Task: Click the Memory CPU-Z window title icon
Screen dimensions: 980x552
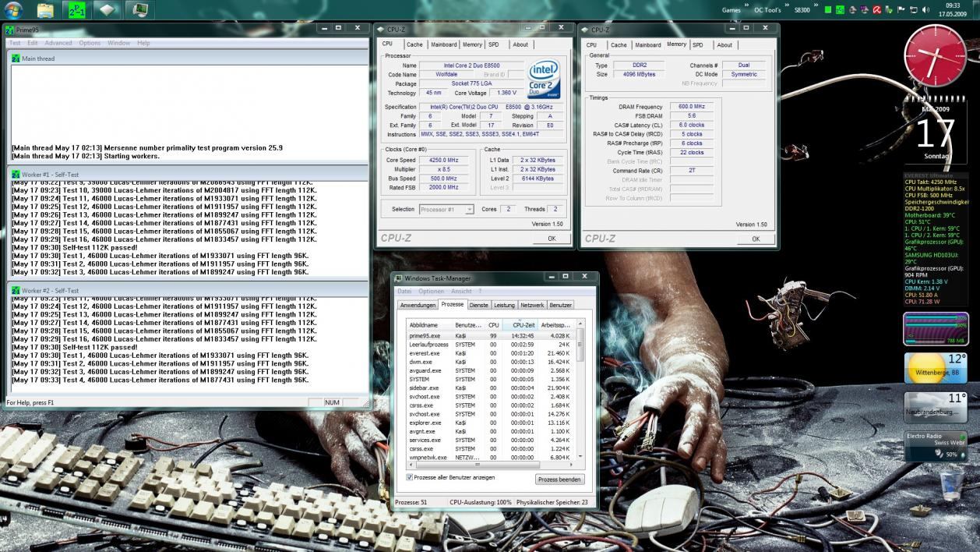Action: [586, 30]
